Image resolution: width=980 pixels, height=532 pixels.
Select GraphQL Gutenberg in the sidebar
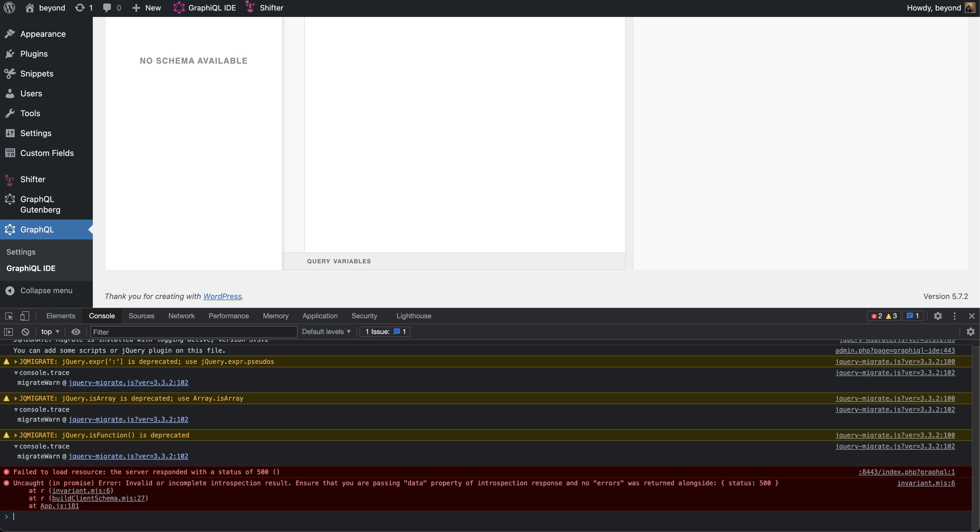pos(40,204)
